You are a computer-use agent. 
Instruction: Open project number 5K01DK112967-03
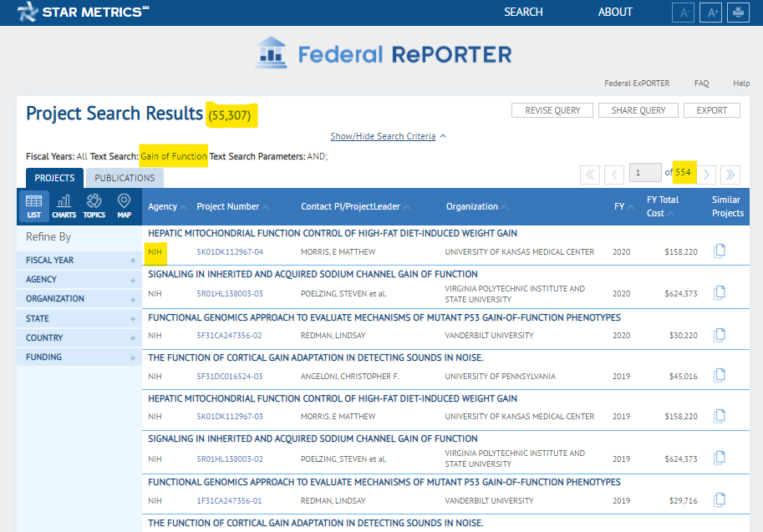pyautogui.click(x=230, y=417)
